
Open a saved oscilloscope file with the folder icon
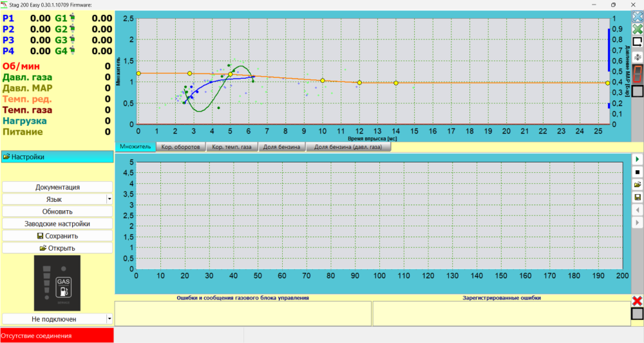click(x=638, y=184)
